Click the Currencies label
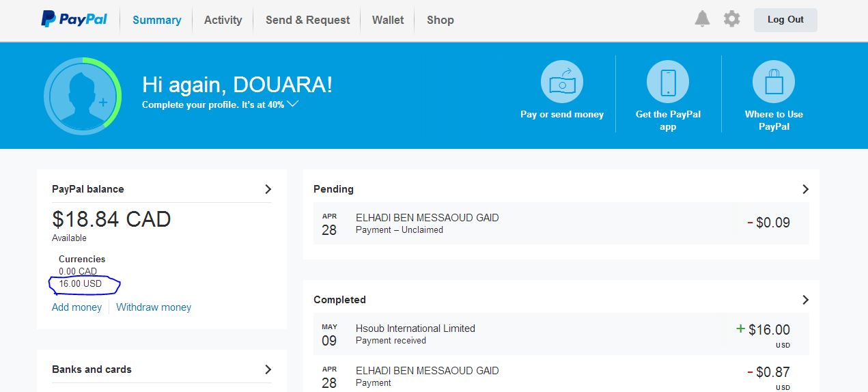The image size is (868, 392). pos(82,259)
